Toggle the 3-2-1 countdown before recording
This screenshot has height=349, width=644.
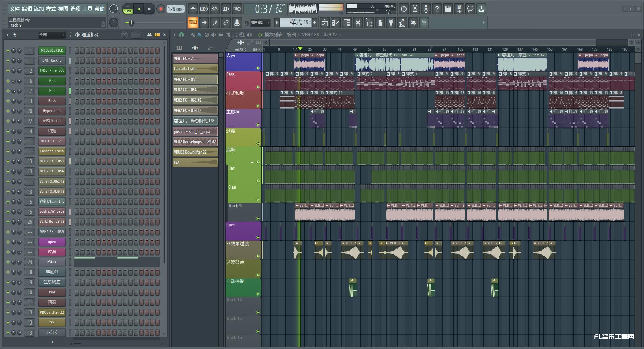pos(215,9)
